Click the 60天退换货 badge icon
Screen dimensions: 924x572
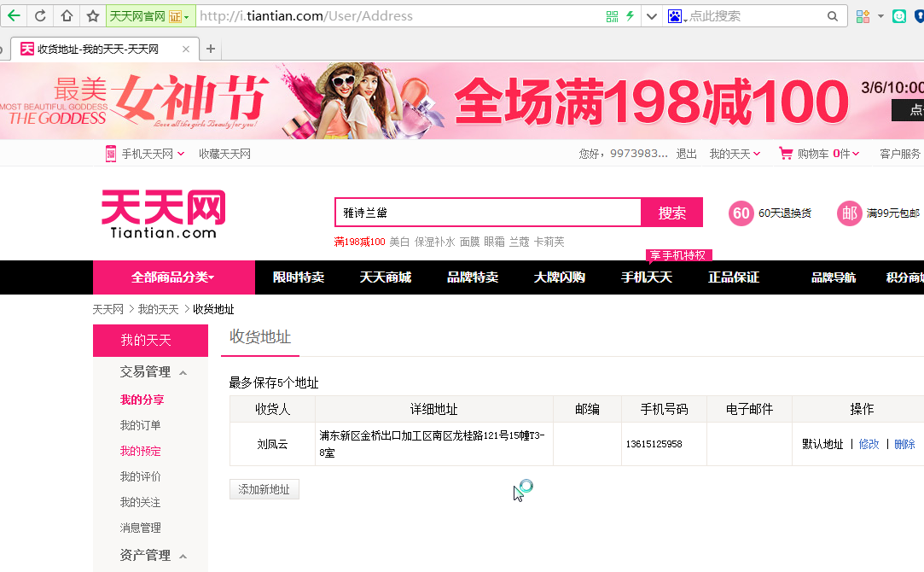click(741, 213)
